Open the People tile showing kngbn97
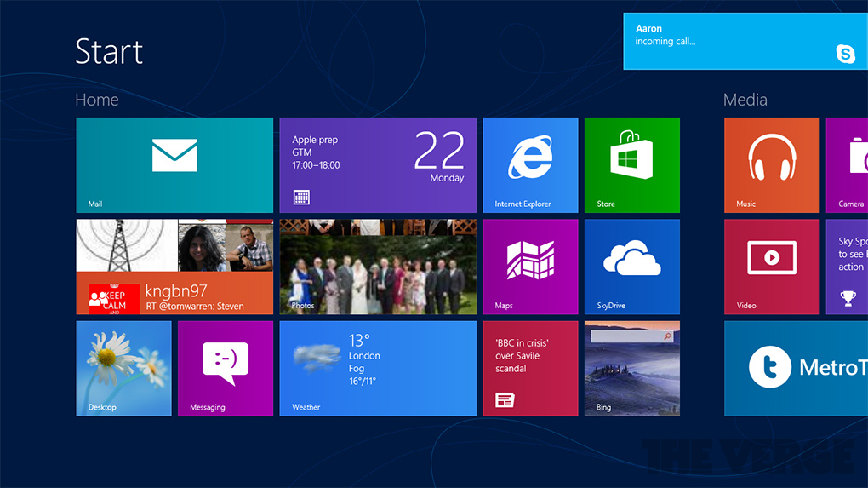This screenshot has width=868, height=488. coord(174,267)
